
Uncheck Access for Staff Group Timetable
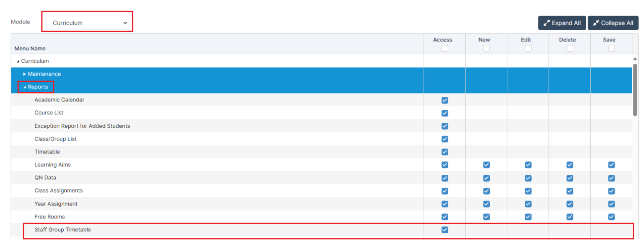tap(444, 230)
